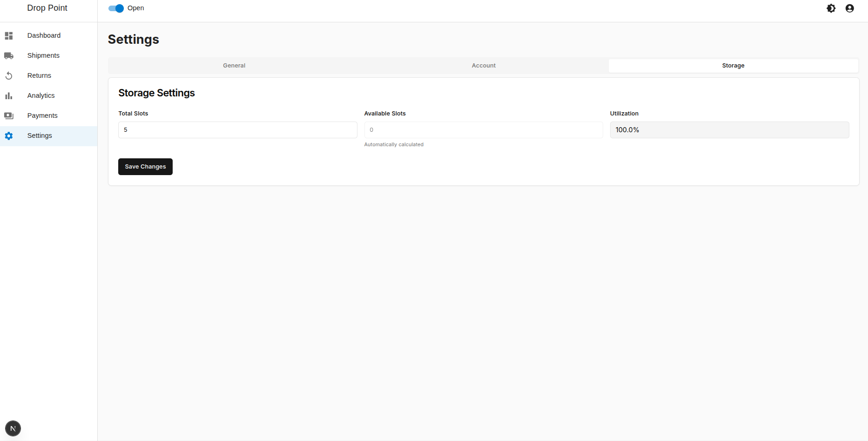Image resolution: width=868 pixels, height=441 pixels.
Task: Select the Settings menu entry in sidebar
Action: pyautogui.click(x=40, y=136)
